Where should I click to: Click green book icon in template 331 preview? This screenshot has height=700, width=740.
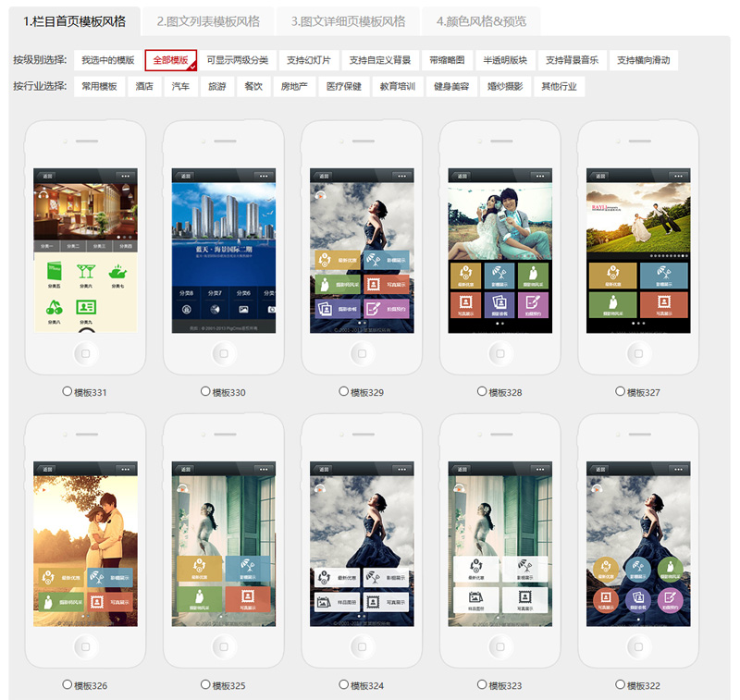tap(53, 272)
